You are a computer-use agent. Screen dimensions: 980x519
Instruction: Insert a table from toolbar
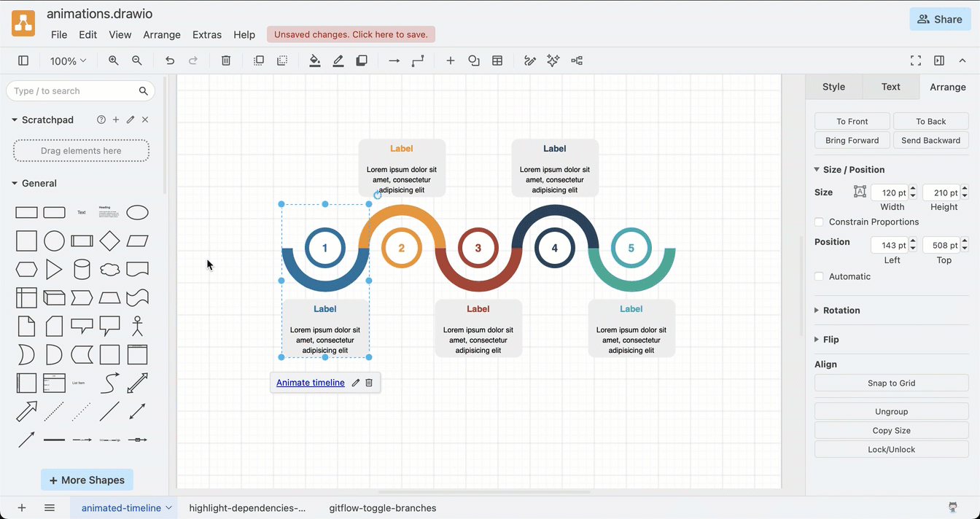[497, 61]
